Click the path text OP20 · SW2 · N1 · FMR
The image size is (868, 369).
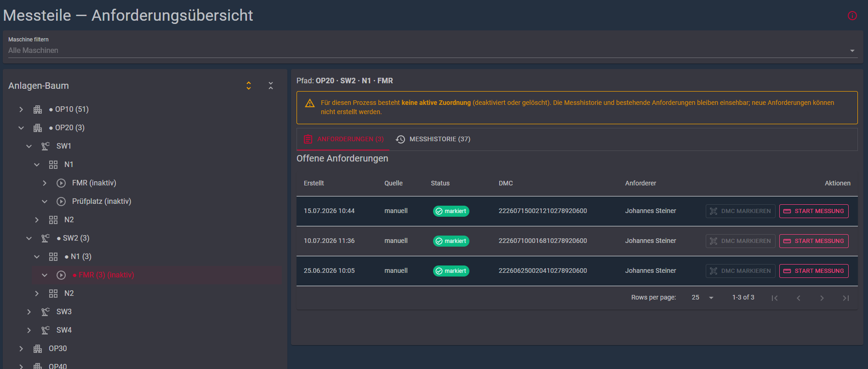(x=354, y=81)
